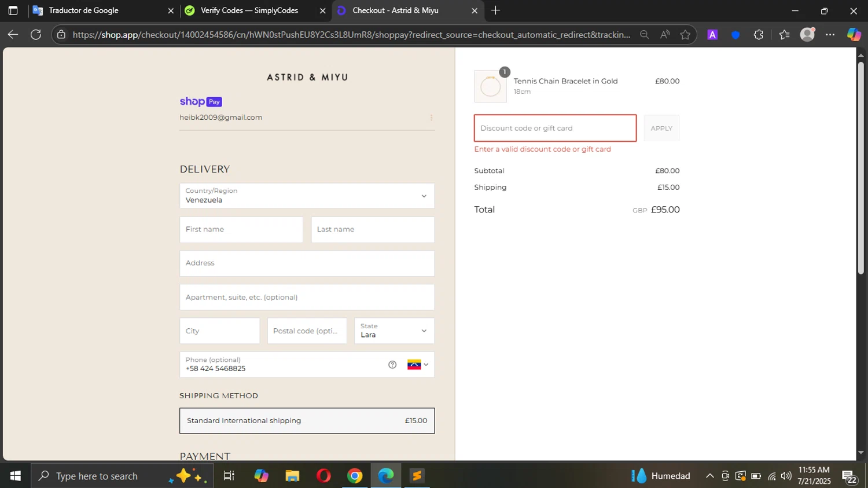This screenshot has width=868, height=488.
Task: Click the scroll down arrow
Action: [860, 453]
